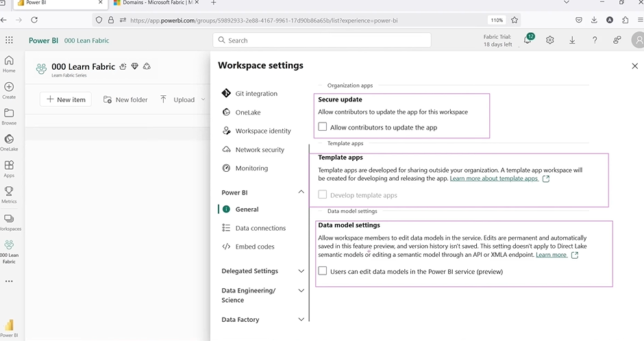Close the Workspace settings panel
The image size is (644, 341).
[x=634, y=66]
